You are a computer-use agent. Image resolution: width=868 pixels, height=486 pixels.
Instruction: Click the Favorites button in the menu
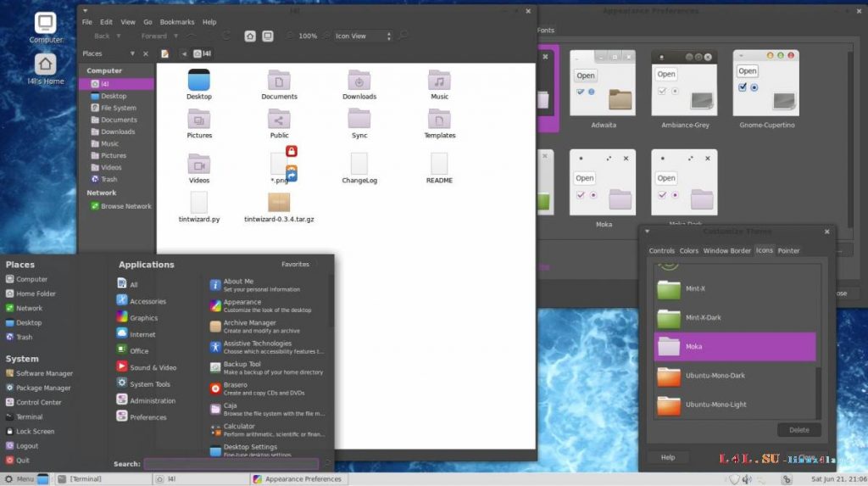click(x=295, y=265)
